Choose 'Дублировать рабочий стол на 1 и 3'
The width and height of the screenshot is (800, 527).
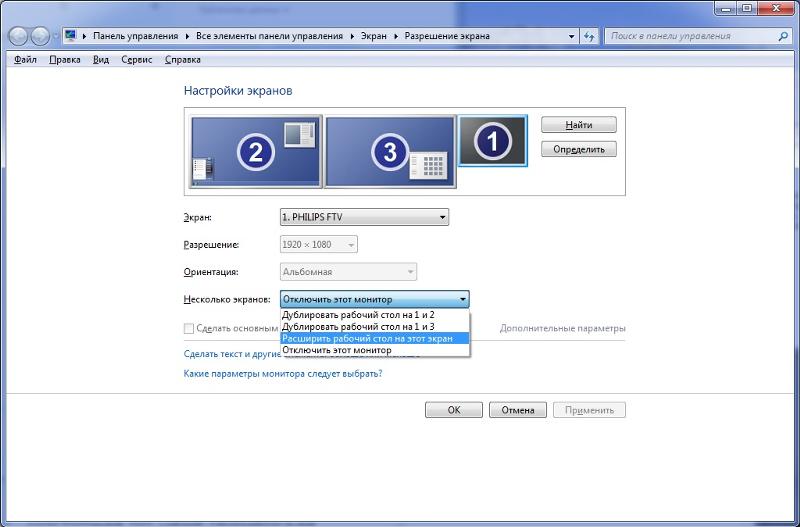click(374, 327)
